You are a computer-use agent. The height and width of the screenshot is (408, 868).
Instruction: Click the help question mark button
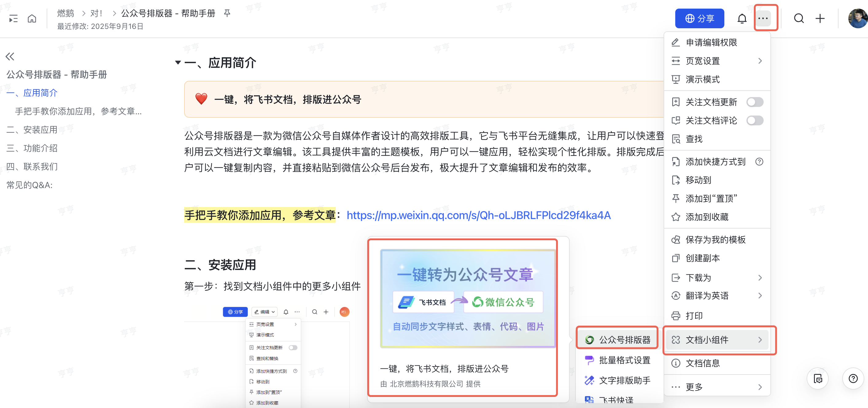(x=853, y=379)
